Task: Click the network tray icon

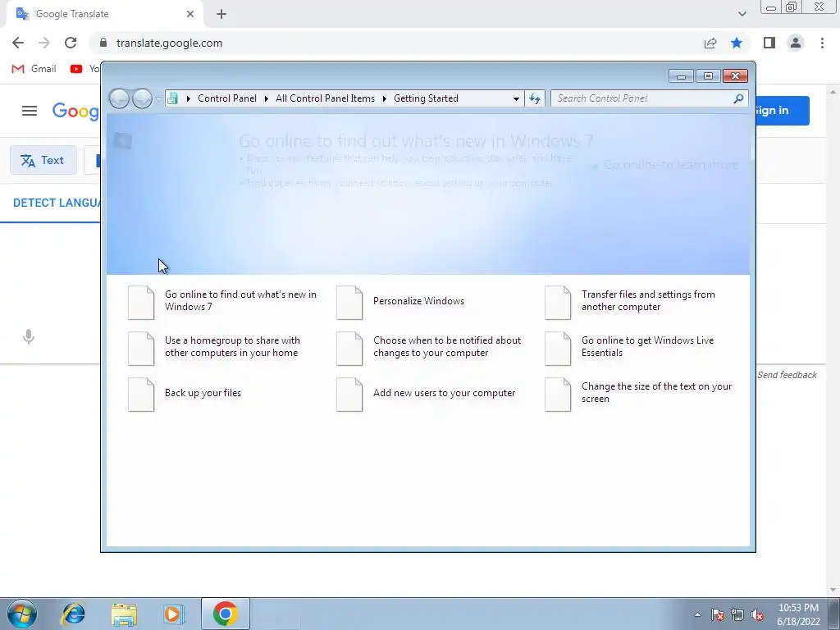Action: coord(737,615)
